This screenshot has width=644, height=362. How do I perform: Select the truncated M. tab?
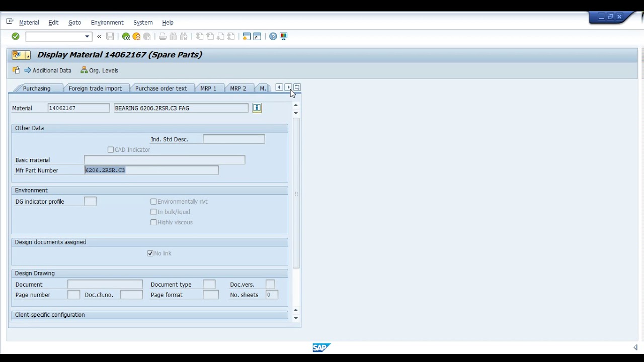(x=263, y=88)
